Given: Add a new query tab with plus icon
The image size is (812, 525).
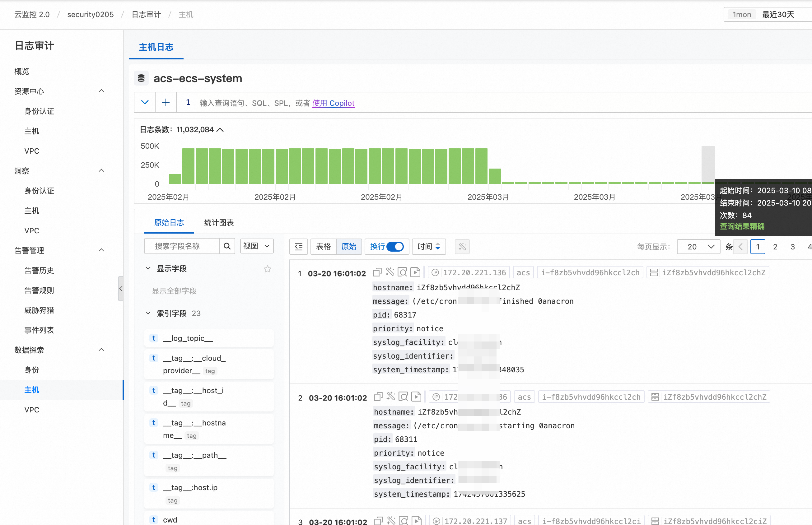Looking at the screenshot, I should point(166,102).
